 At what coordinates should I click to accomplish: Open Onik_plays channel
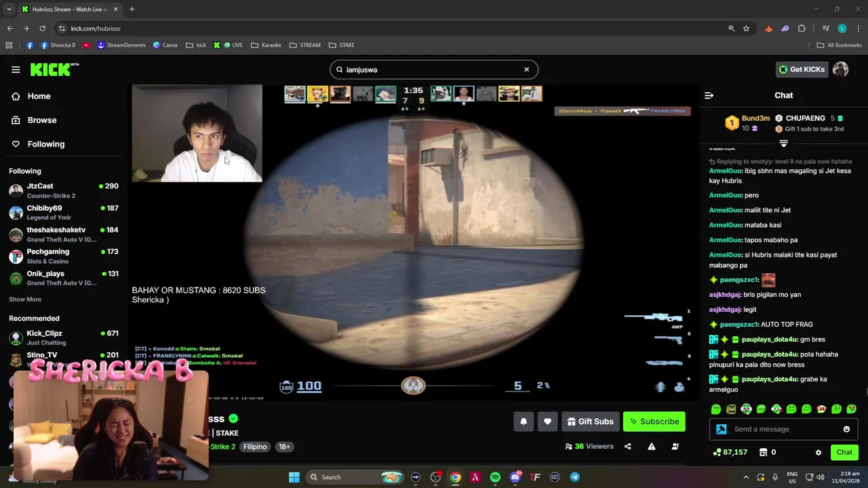[64, 278]
